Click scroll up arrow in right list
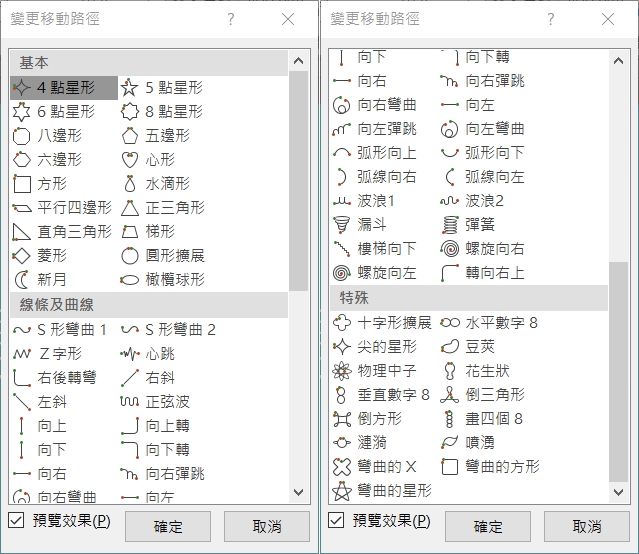The height and width of the screenshot is (554, 639). [x=618, y=61]
